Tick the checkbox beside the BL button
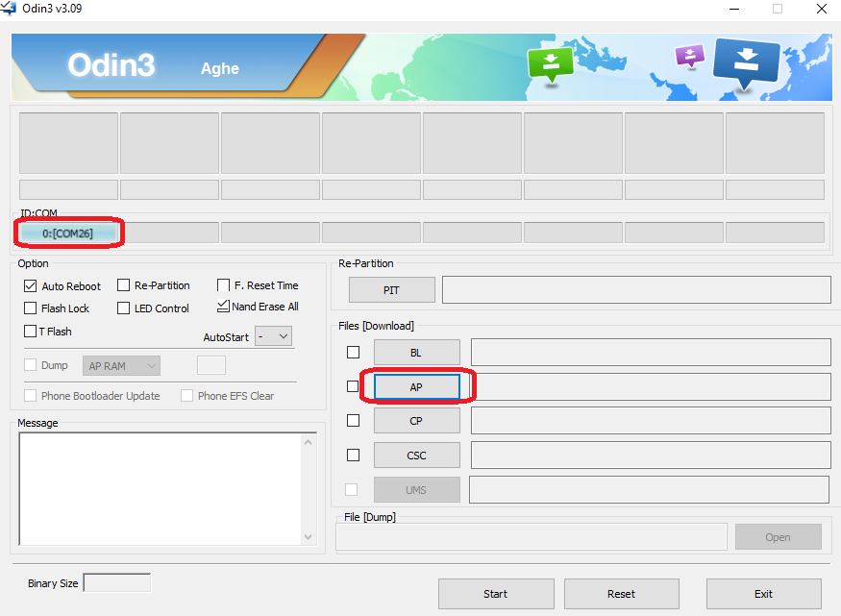841x616 pixels. coord(353,352)
